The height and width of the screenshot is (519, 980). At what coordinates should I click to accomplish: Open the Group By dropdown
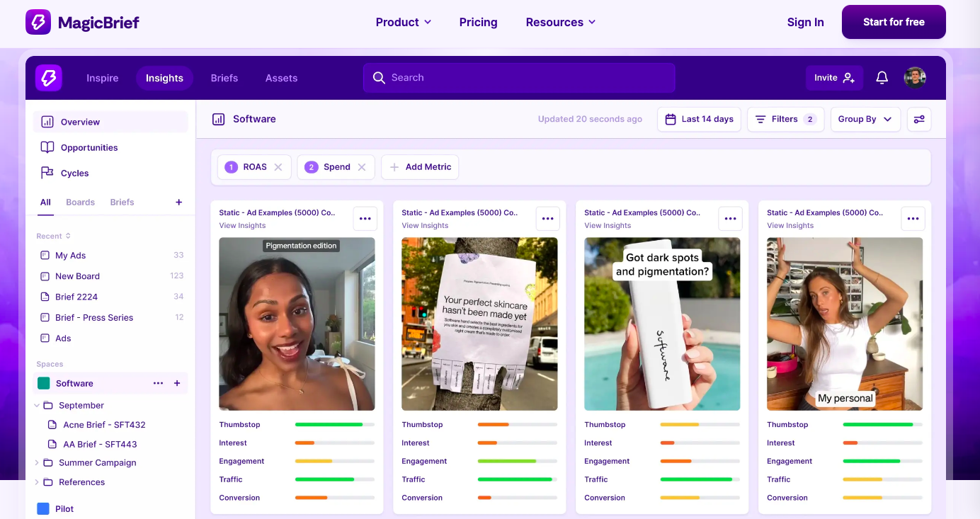865,119
